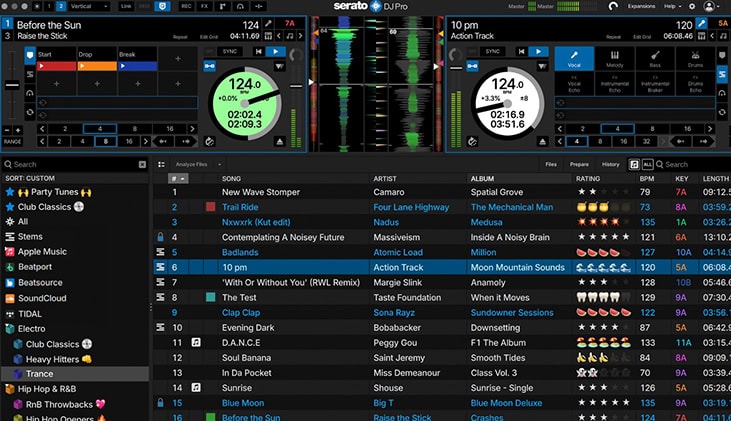Viewport: 731px width, 421px height.
Task: Open the Prepare panel tab
Action: 579,164
